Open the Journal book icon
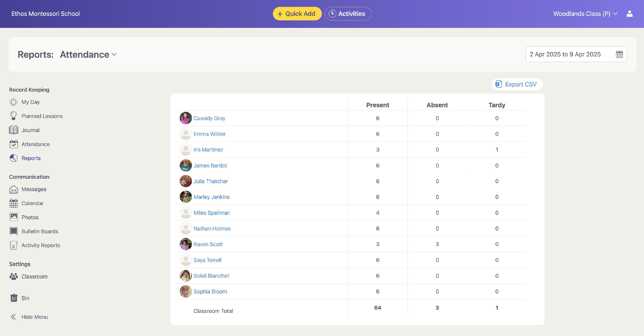 [x=14, y=130]
